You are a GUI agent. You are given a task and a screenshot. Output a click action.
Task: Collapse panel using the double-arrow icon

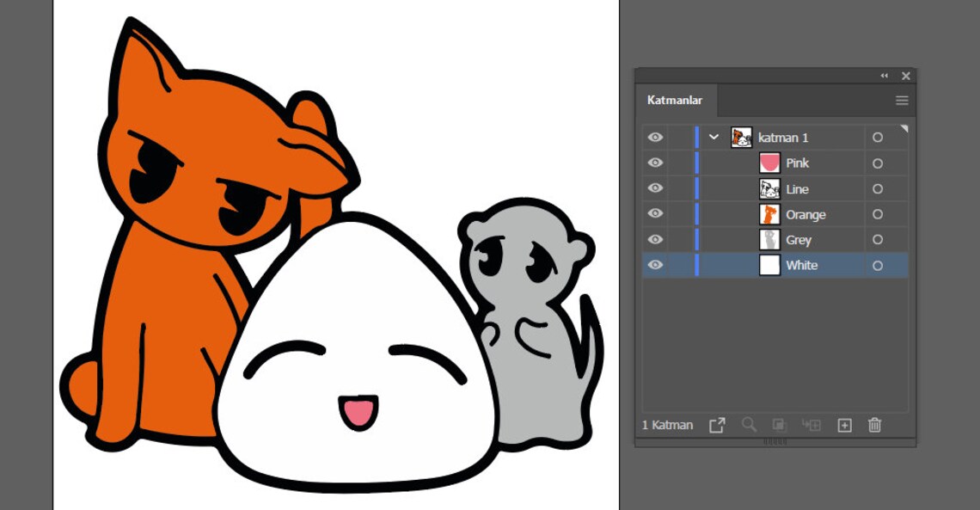point(885,76)
